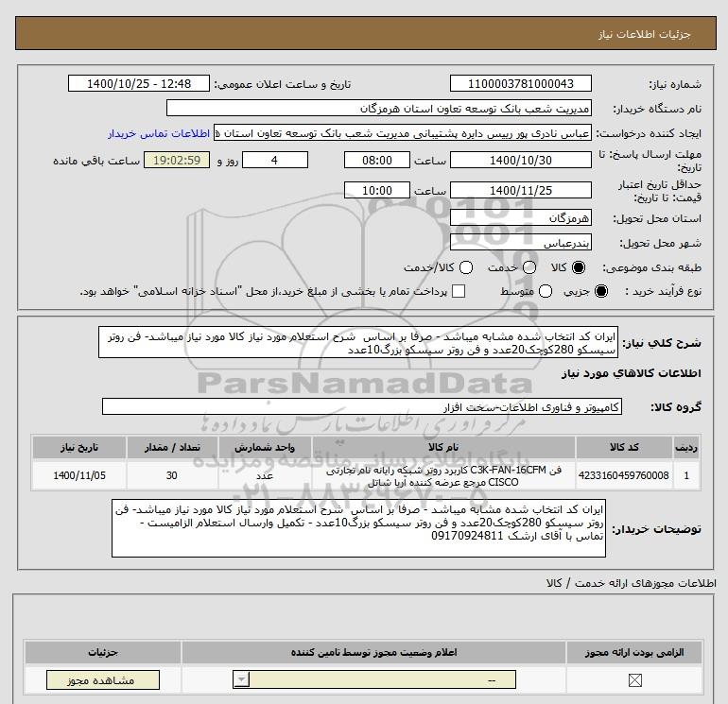Open the اطلاعات تماس خریدار link

coord(159,133)
